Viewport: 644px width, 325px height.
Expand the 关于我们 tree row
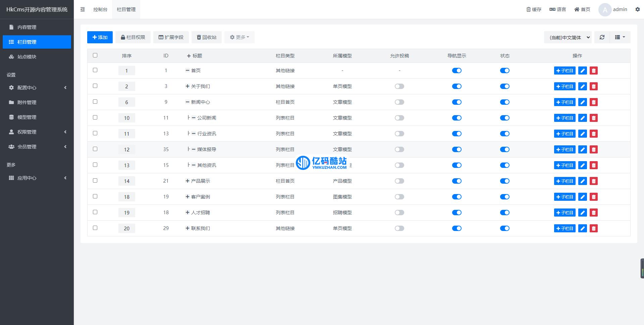point(187,86)
